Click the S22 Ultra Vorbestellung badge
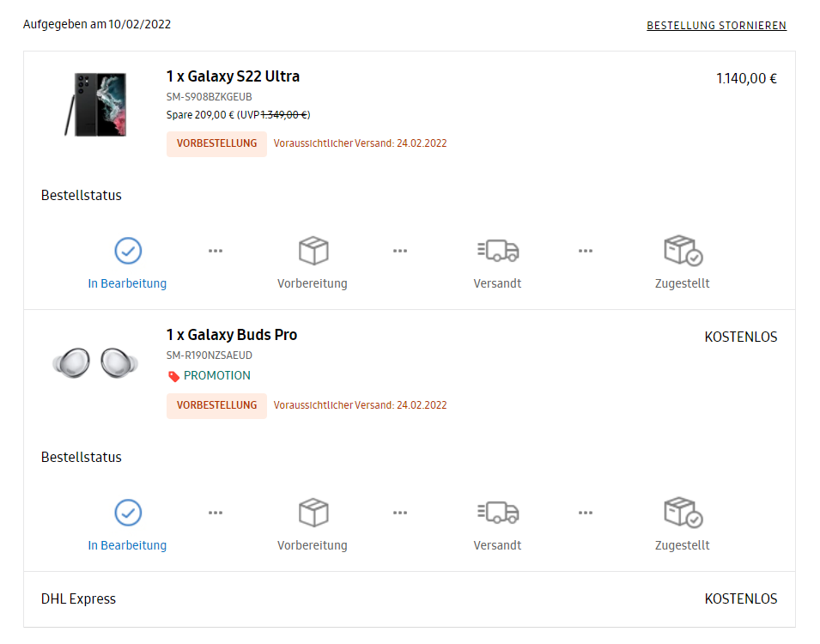Image resolution: width=820 pixels, height=644 pixels. 216,144
